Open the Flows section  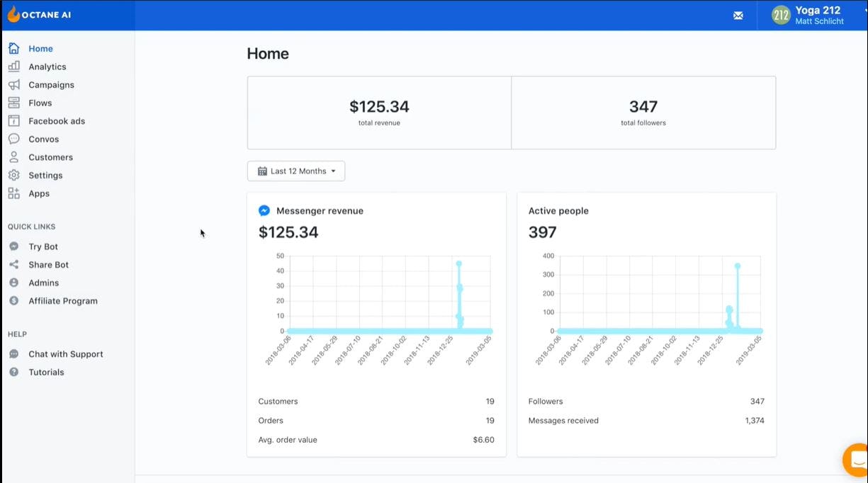click(40, 102)
